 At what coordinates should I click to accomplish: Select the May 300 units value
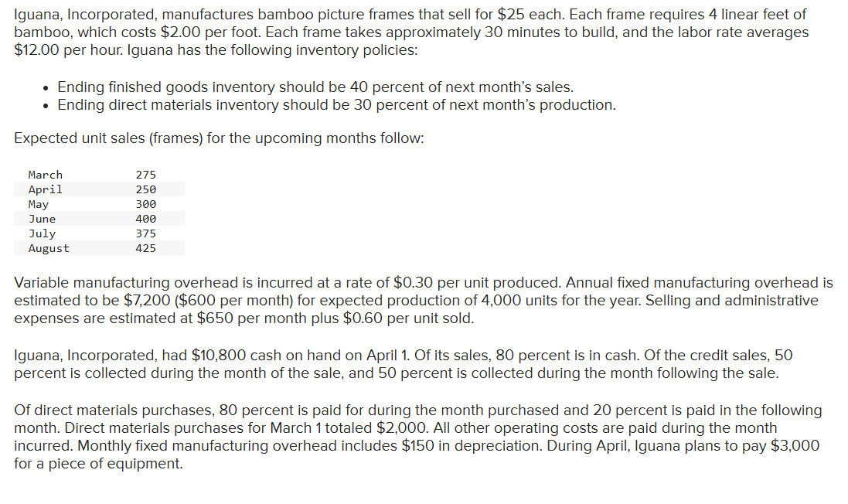(145, 204)
